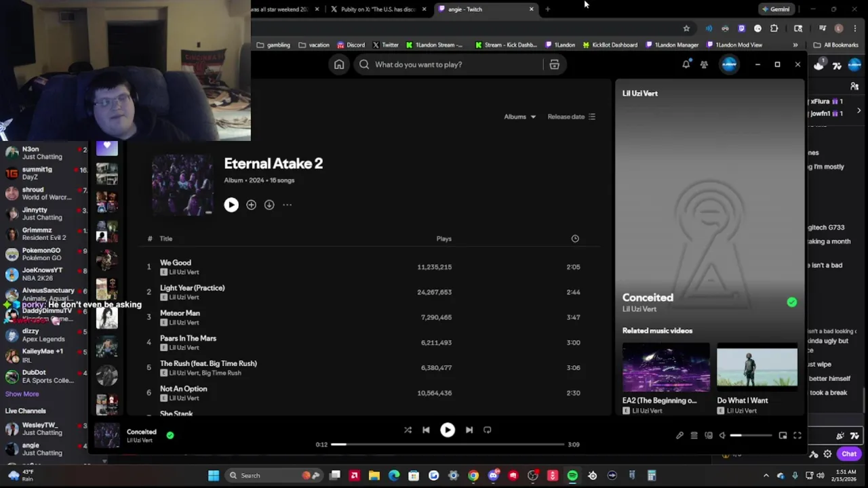The height and width of the screenshot is (488, 868).
Task: Bookmark this page with the star icon
Action: tap(686, 28)
